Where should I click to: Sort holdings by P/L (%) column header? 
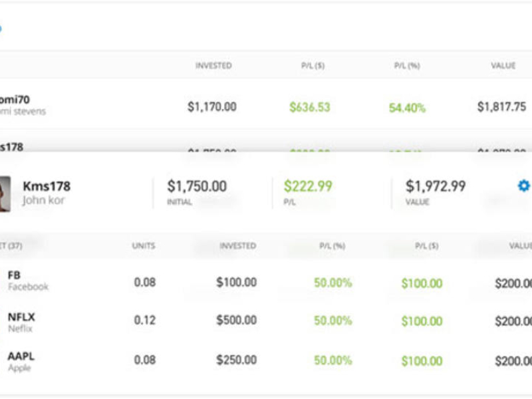(x=332, y=245)
